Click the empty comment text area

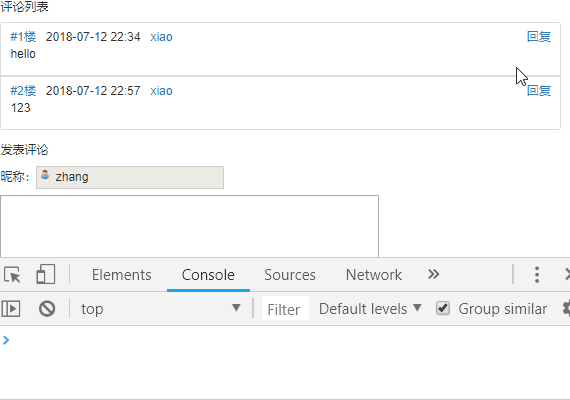click(x=189, y=226)
